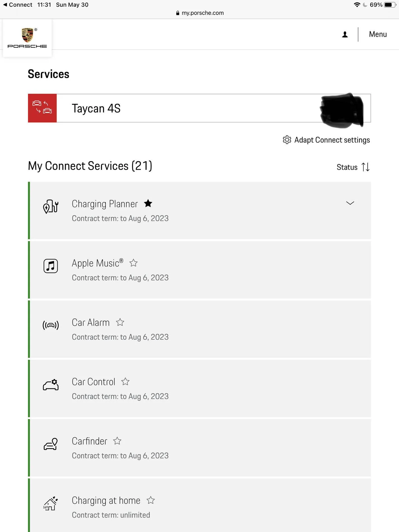The height and width of the screenshot is (532, 399).
Task: Click Charging Planner contract term text
Action: pyautogui.click(x=120, y=218)
